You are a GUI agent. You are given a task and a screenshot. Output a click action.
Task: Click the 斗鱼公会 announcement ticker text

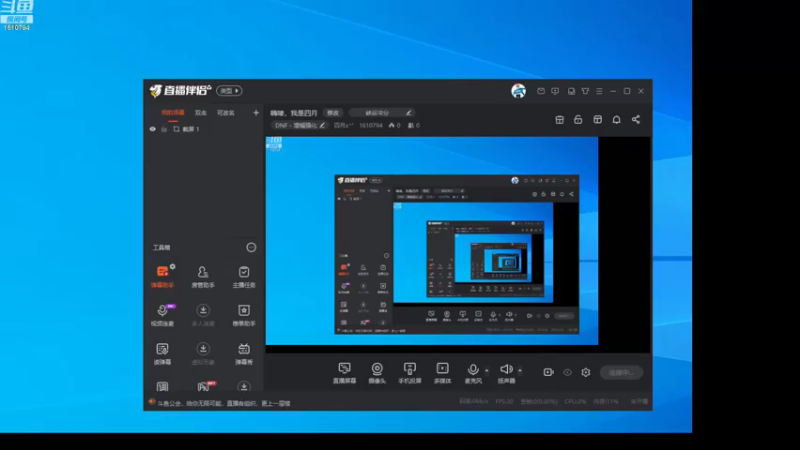click(223, 403)
